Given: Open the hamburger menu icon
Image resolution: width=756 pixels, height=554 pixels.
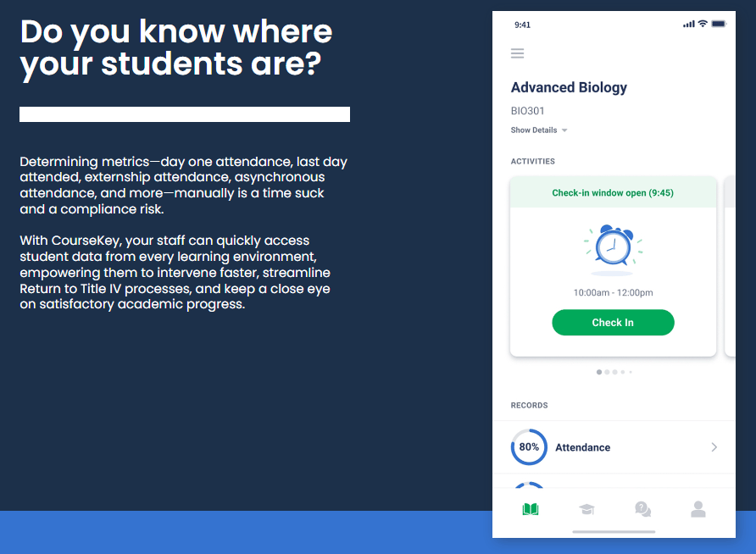Looking at the screenshot, I should (x=517, y=53).
